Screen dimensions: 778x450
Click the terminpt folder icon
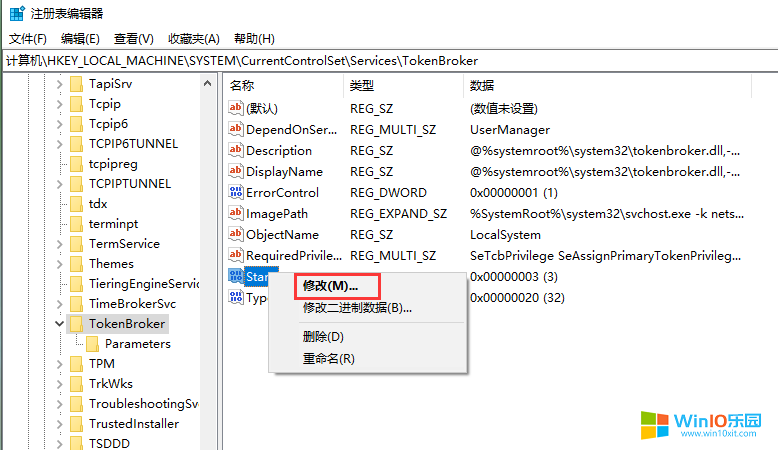coord(76,224)
